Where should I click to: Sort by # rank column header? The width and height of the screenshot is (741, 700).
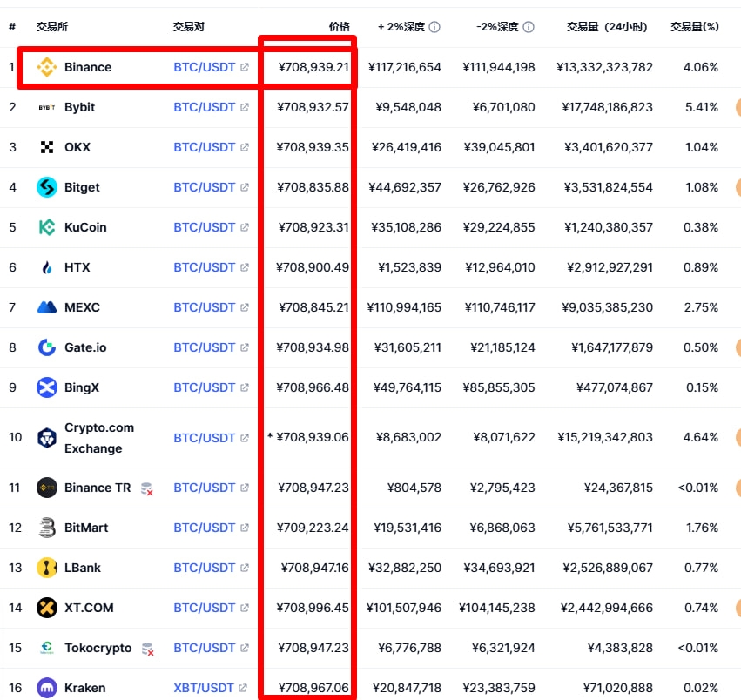pyautogui.click(x=12, y=27)
